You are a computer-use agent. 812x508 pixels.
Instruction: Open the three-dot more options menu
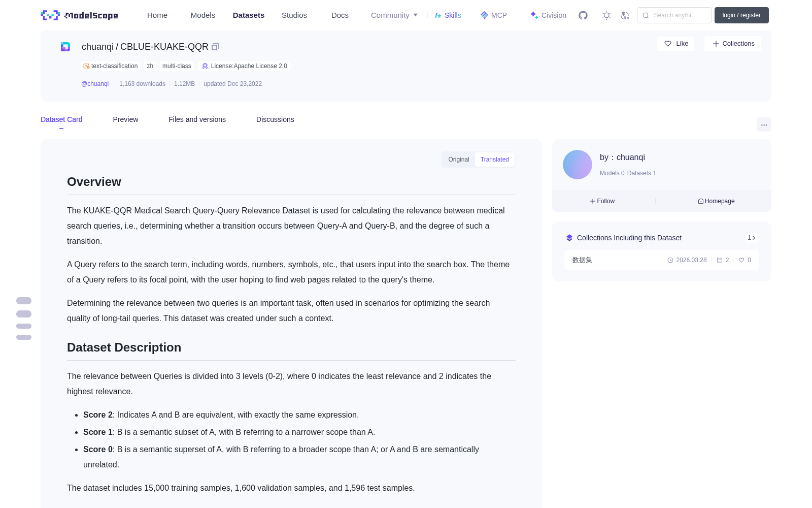[764, 125]
